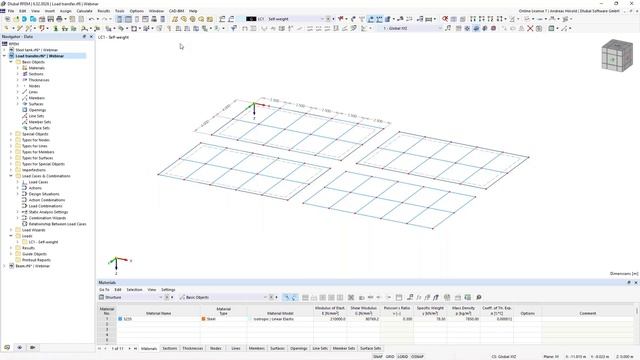Switch to the Sections table tab

(x=170, y=349)
